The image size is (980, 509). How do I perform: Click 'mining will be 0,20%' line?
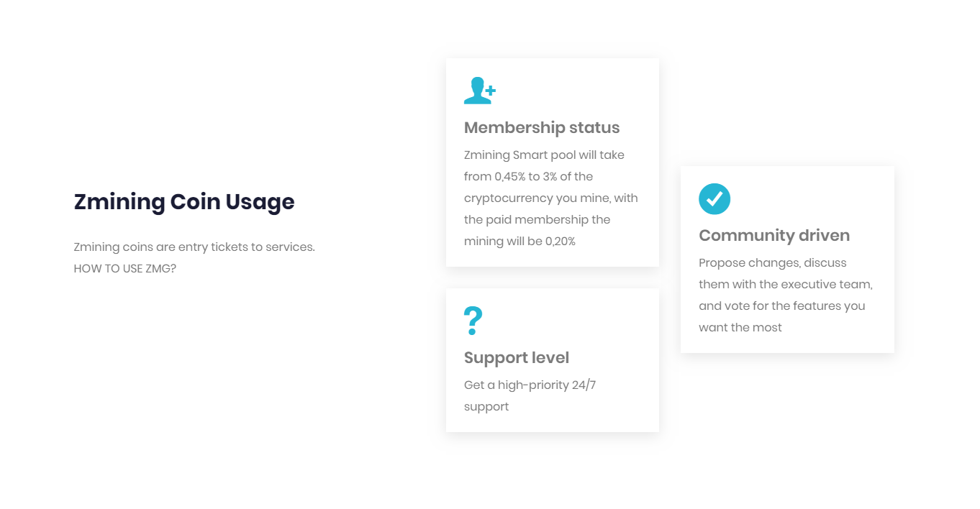(x=520, y=241)
